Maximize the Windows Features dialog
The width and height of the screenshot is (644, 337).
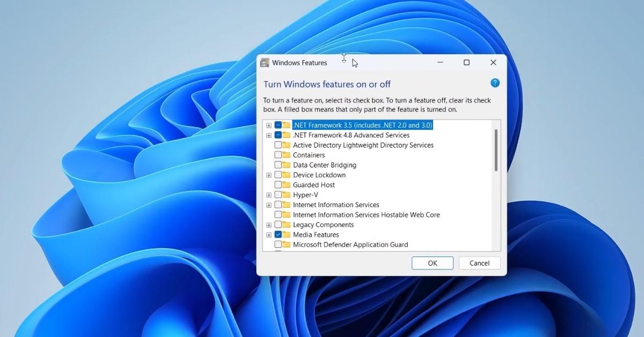(x=466, y=63)
